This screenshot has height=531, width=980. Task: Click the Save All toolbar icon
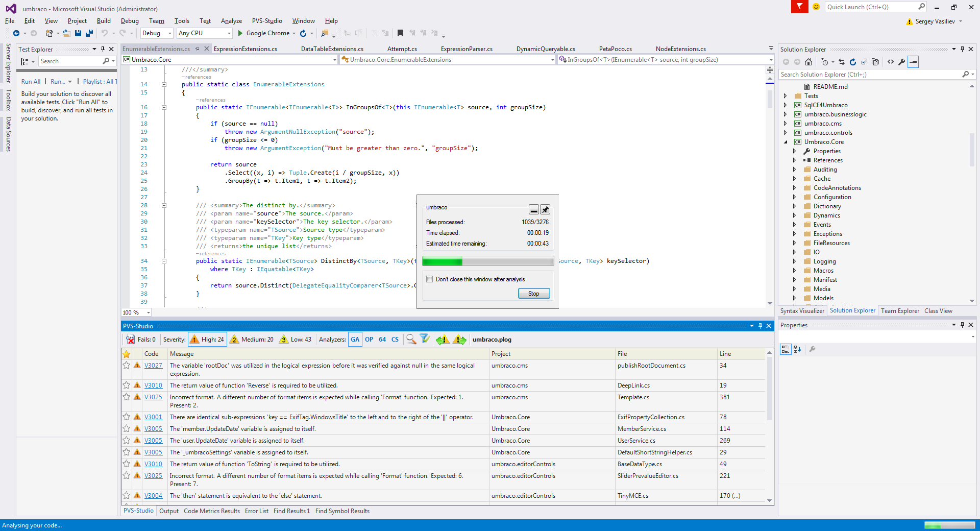89,33
